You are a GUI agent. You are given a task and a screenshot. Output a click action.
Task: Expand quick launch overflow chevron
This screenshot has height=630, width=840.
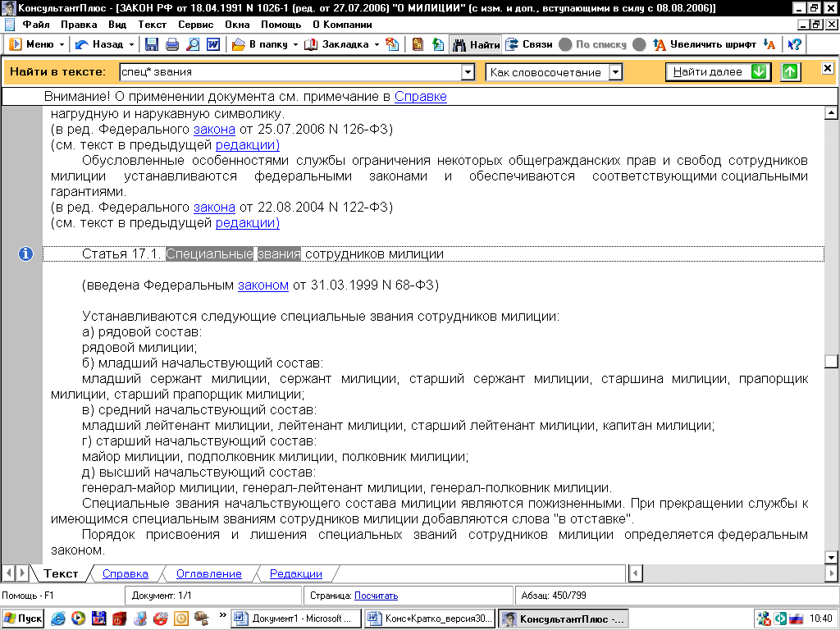tap(223, 615)
